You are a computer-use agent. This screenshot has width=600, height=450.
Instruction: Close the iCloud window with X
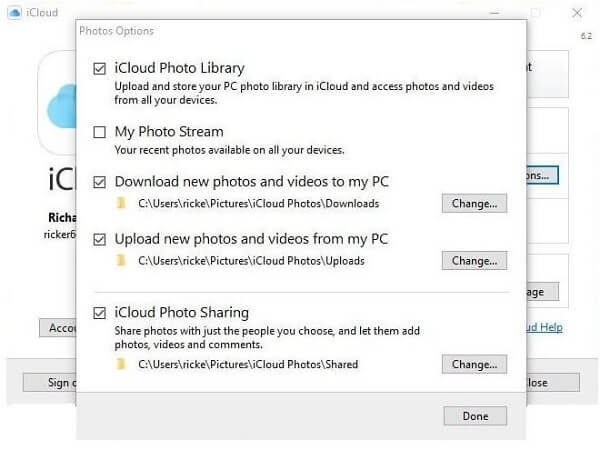pos(577,13)
